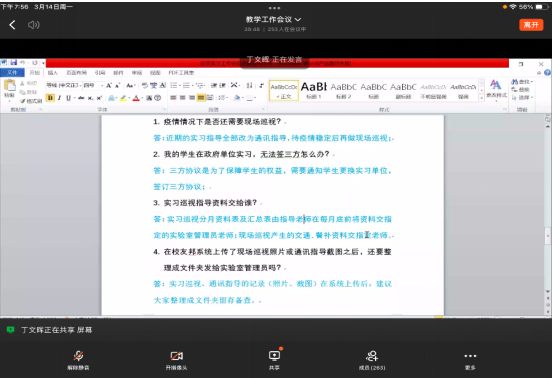The image size is (553, 378).
Task: Click the red font color icon
Action: (136, 98)
